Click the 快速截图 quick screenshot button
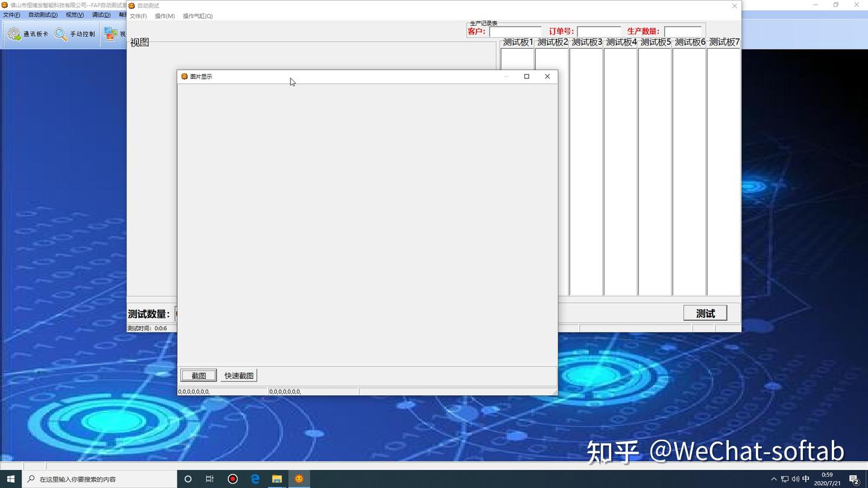 tap(239, 375)
